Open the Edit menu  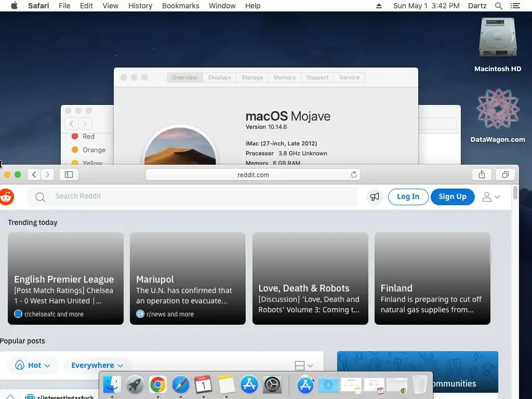click(86, 6)
